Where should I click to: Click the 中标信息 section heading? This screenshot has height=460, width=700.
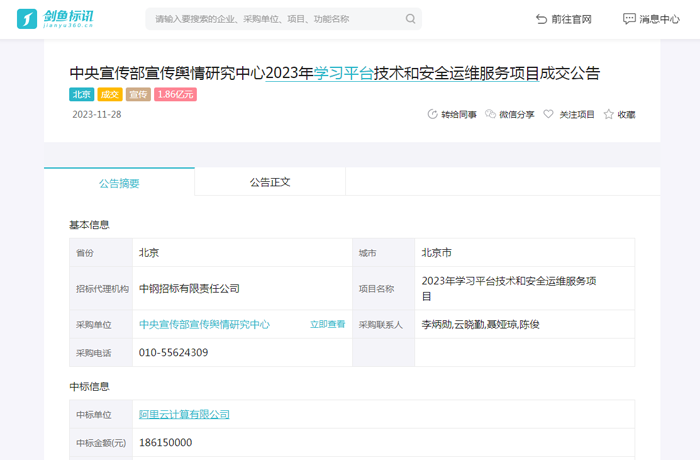pyautogui.click(x=89, y=386)
